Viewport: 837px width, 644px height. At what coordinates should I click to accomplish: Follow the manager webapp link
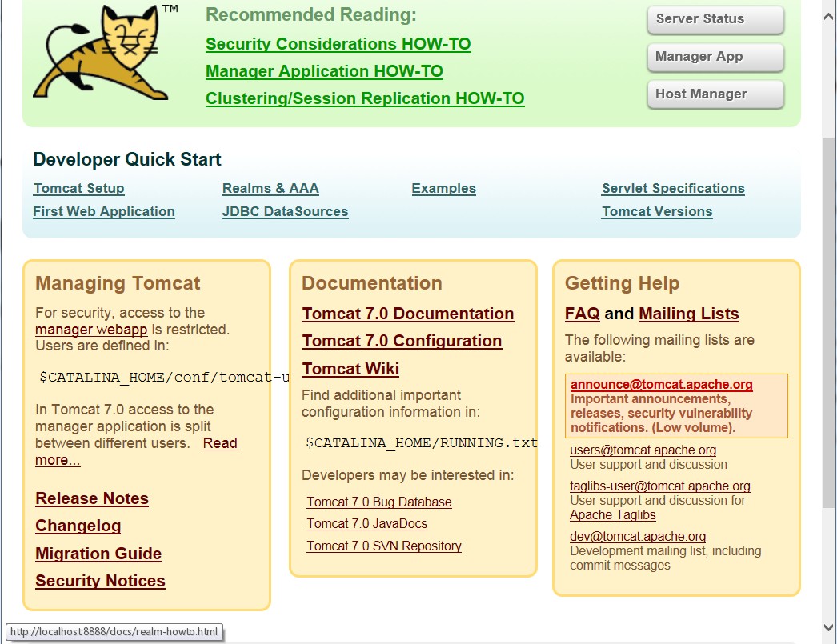[x=91, y=330]
